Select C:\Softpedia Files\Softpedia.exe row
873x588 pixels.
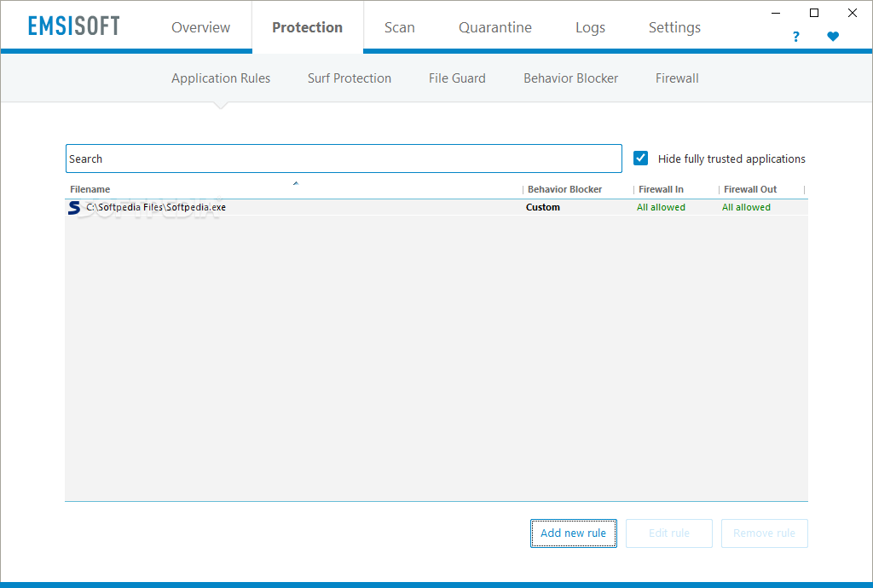click(x=436, y=207)
